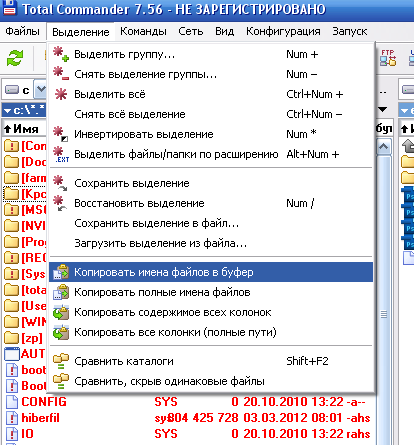Choose Копировать содержимое всех колонок
The image size is (414, 445).
(211, 312)
